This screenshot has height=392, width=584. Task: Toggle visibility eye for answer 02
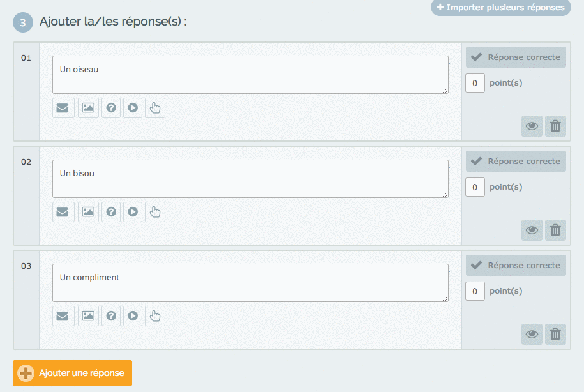pyautogui.click(x=532, y=230)
